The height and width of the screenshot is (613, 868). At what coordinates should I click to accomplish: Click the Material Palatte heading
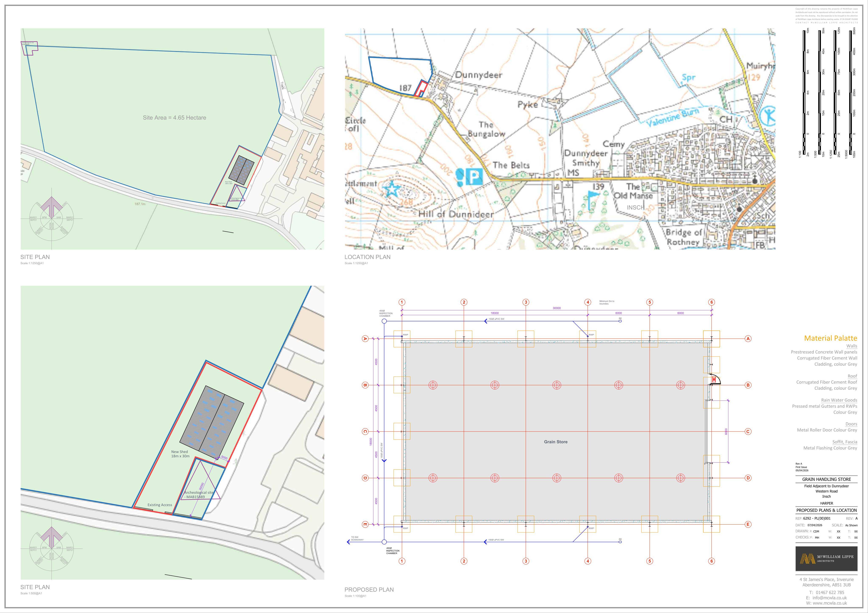point(830,338)
